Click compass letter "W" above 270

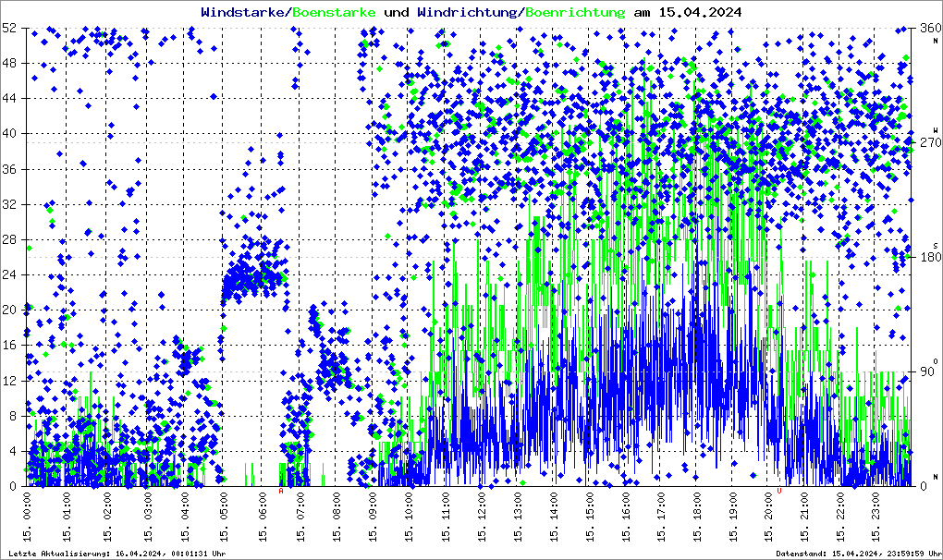(x=936, y=129)
